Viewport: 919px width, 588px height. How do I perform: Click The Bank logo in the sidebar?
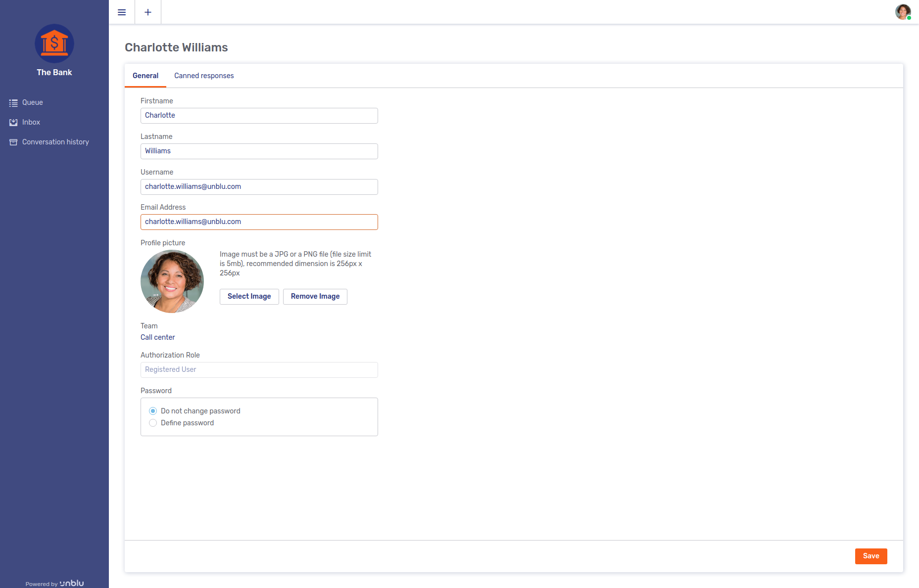(54, 44)
